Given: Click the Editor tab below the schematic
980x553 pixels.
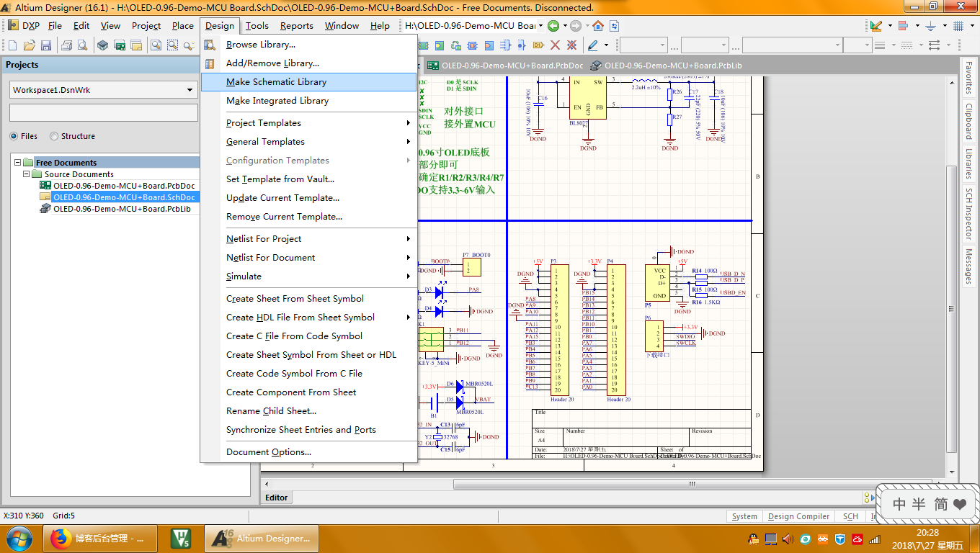Looking at the screenshot, I should pyautogui.click(x=277, y=498).
